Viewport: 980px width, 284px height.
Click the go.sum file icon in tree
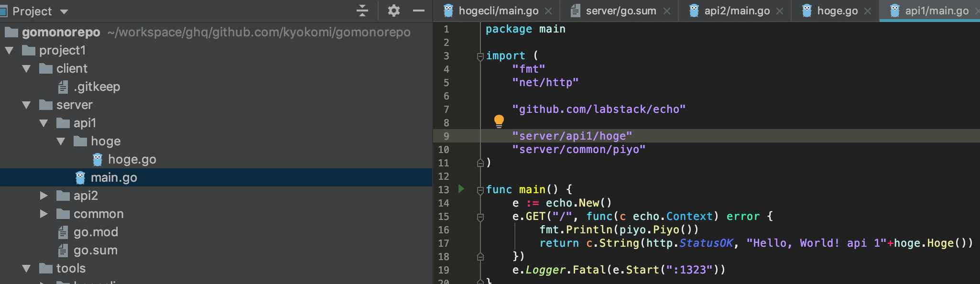click(63, 250)
